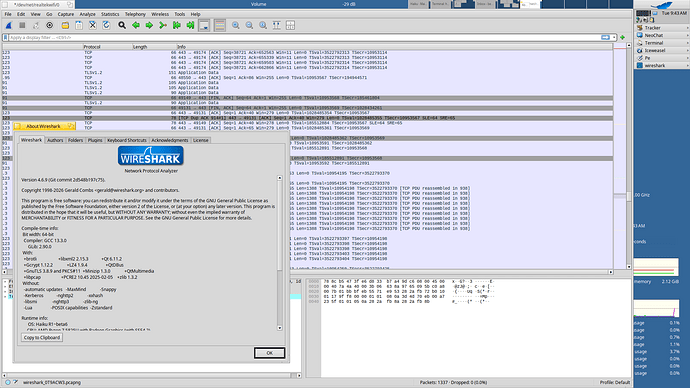690x388 pixels.
Task: Open the Capture menu
Action: pos(66,14)
